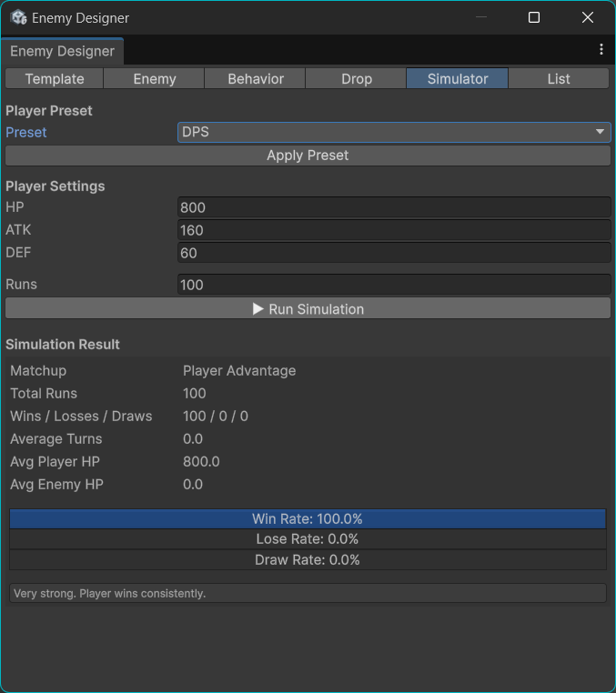Open the Preset dropdown showing DPS
Screen dimensions: 616x693
[394, 132]
